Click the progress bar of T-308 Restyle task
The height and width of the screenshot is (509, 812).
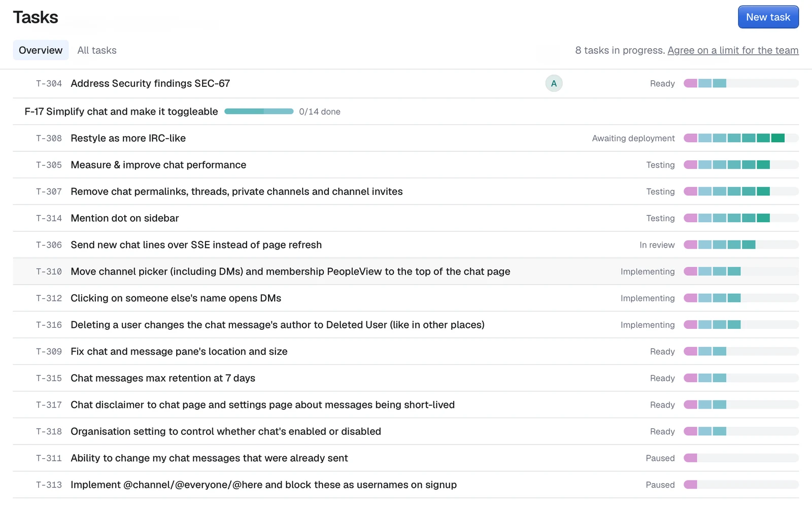tap(741, 138)
